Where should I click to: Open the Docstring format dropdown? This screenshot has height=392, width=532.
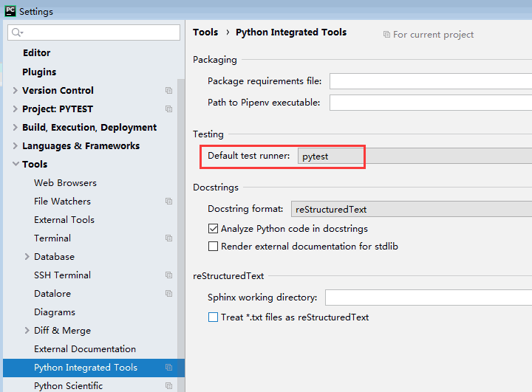pos(412,209)
